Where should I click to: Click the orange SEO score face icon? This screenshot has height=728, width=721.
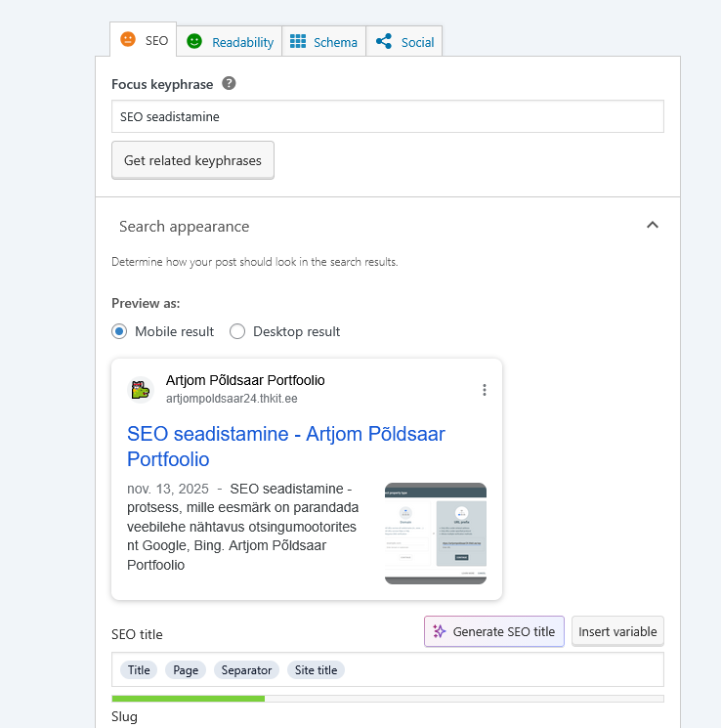(x=128, y=40)
